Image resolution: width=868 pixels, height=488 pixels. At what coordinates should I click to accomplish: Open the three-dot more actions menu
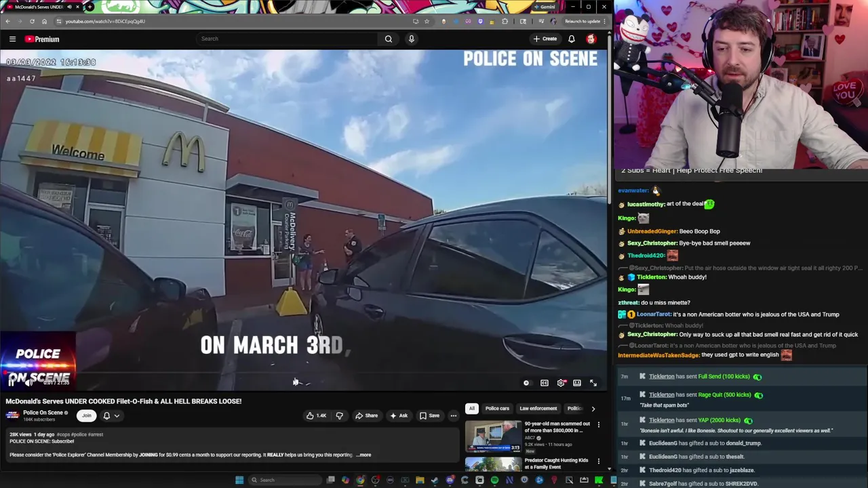point(454,415)
